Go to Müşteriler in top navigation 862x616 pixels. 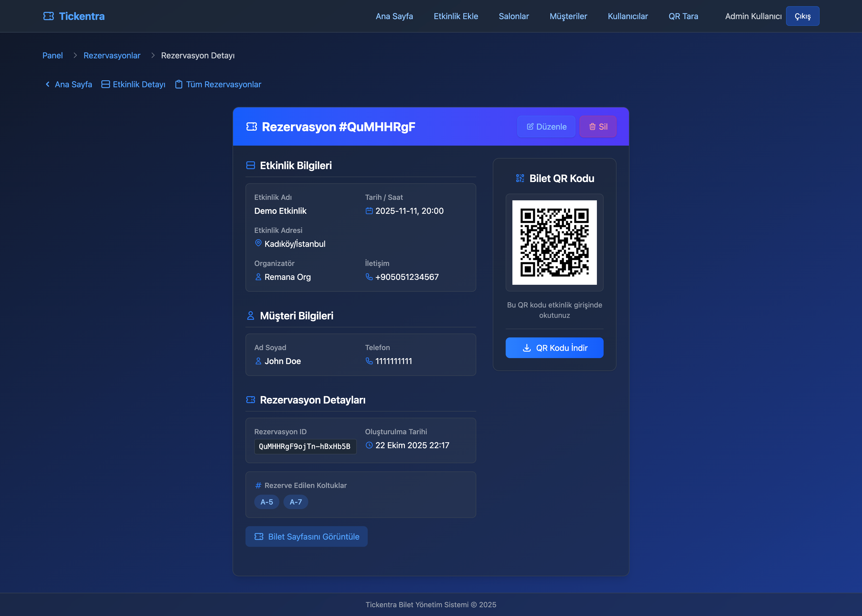pos(568,16)
